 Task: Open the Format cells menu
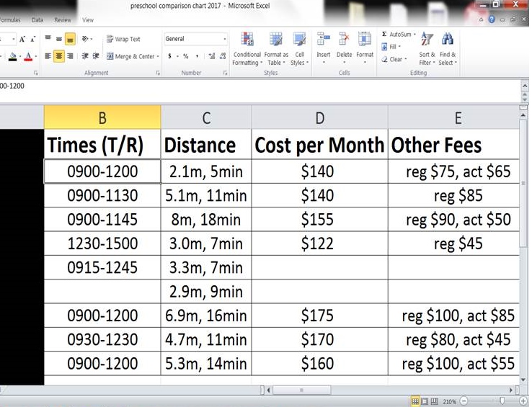pyautogui.click(x=365, y=48)
